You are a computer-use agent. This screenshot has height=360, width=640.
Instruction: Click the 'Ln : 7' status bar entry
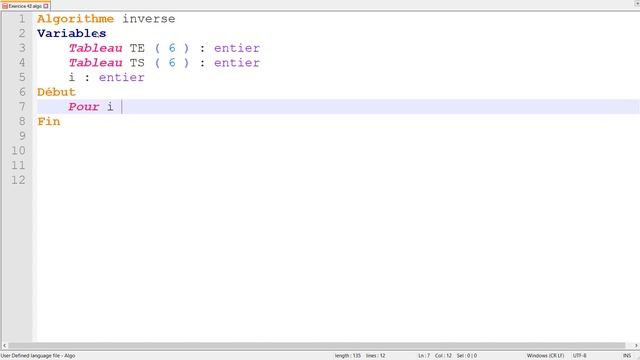[424, 356]
